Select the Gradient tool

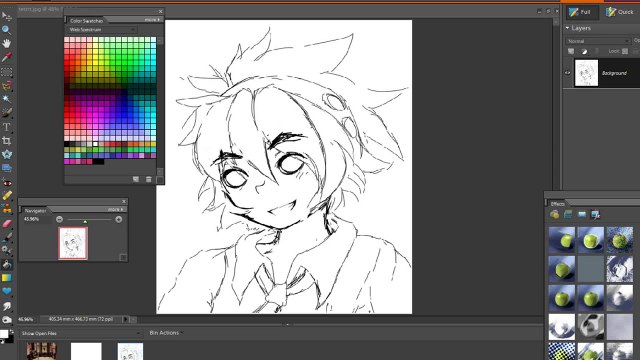click(6, 278)
